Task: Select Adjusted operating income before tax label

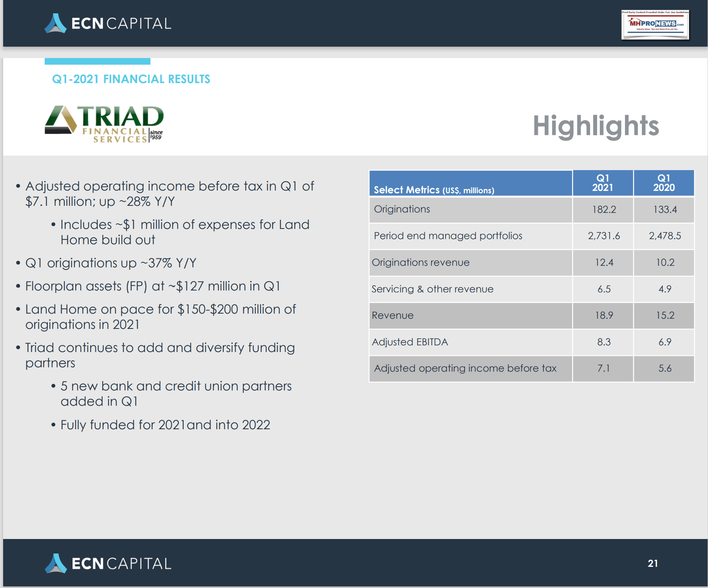Action: [465, 368]
